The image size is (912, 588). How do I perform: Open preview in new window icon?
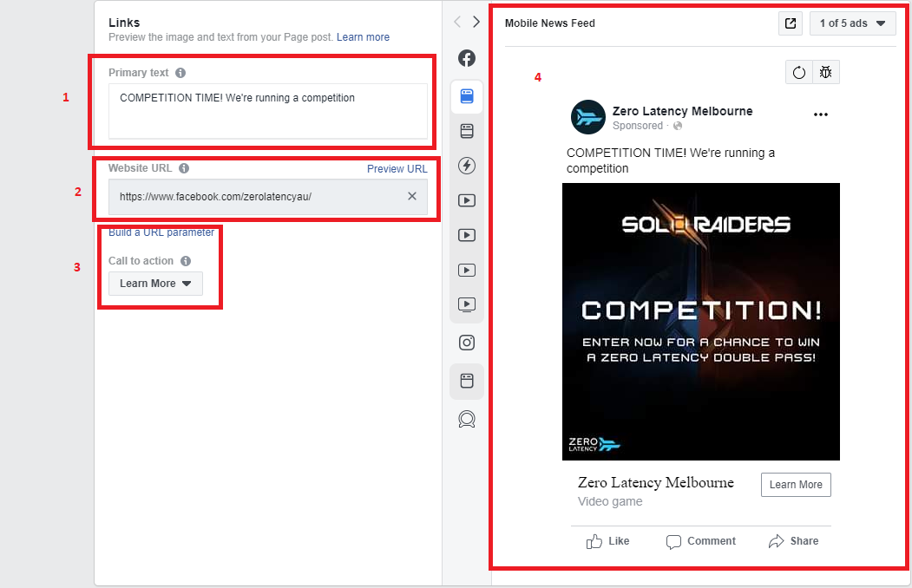click(791, 23)
